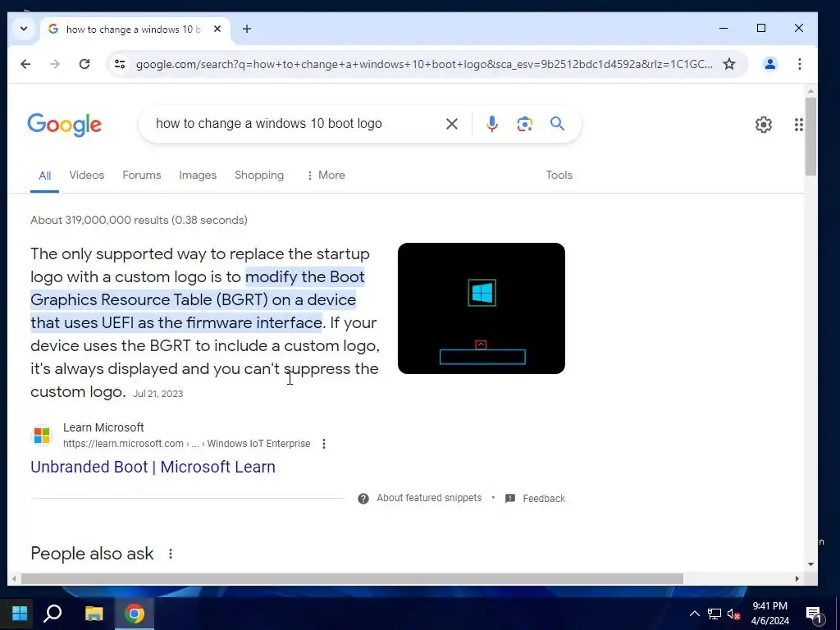Viewport: 840px width, 630px height.
Task: Open a new browser tab
Action: 246,29
